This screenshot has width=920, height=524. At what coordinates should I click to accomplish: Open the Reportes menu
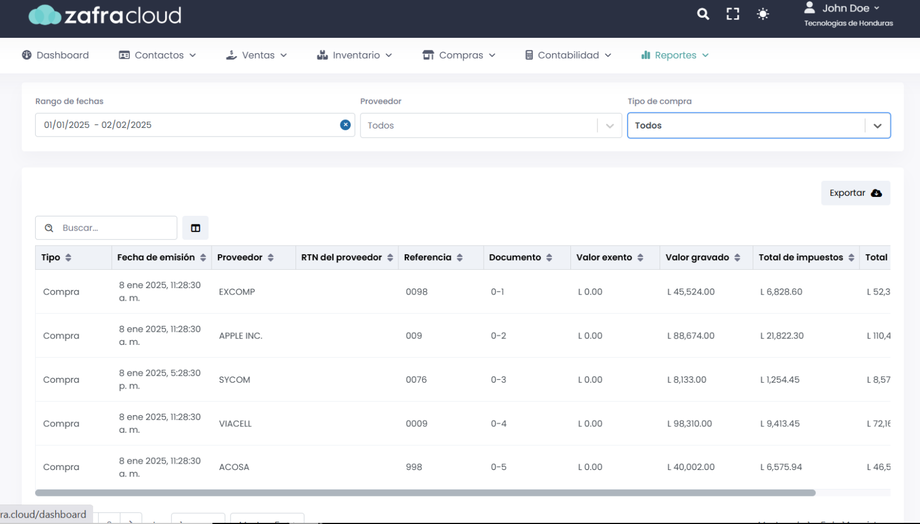pyautogui.click(x=675, y=55)
